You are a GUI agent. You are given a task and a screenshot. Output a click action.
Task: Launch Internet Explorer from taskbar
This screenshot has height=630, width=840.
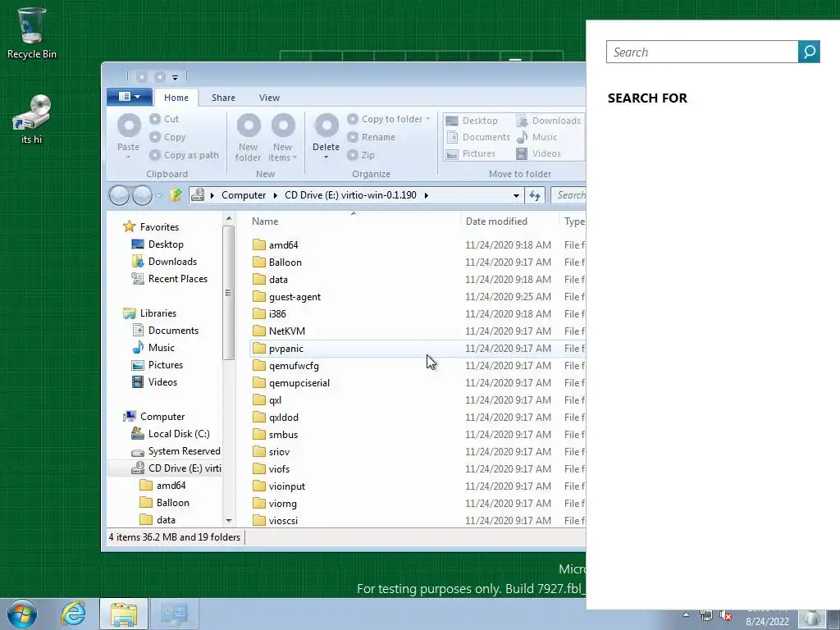(x=73, y=614)
